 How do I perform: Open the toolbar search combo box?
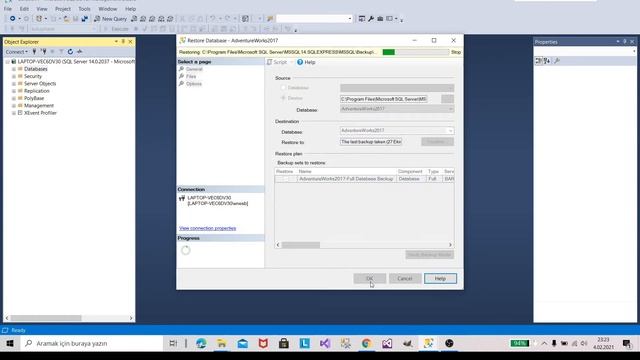(314, 19)
